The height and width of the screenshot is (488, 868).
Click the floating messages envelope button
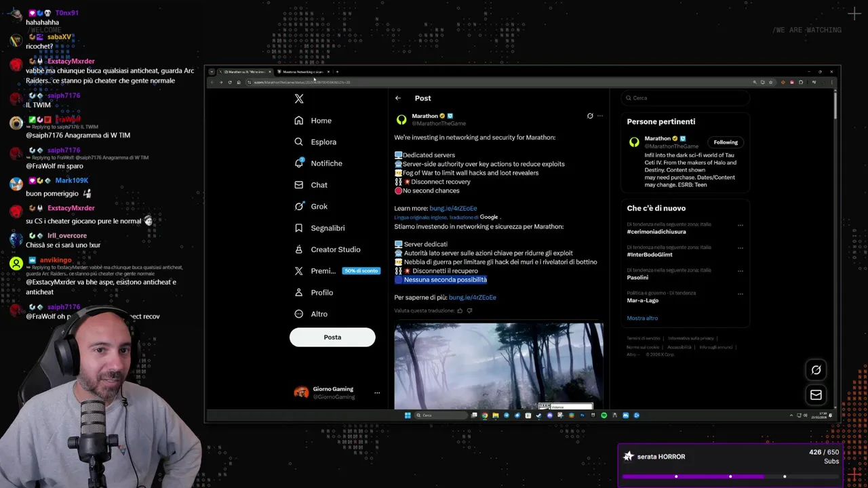[x=816, y=395]
